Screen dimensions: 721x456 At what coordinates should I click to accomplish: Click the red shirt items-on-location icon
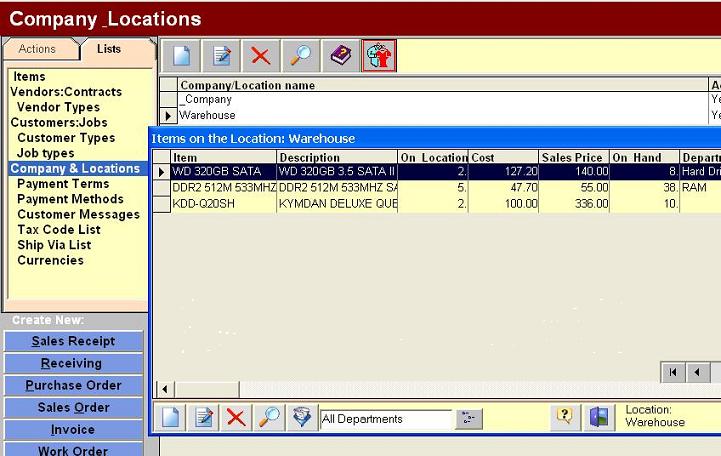click(379, 56)
